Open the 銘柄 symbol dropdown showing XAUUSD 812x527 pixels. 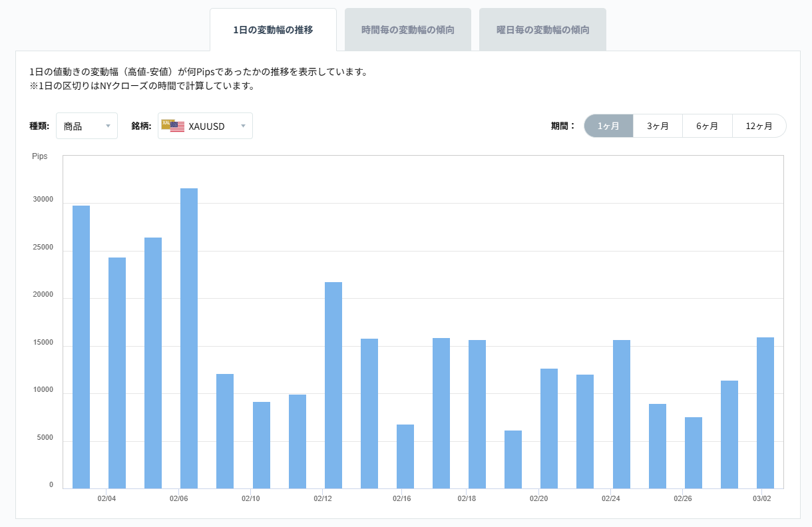point(205,126)
